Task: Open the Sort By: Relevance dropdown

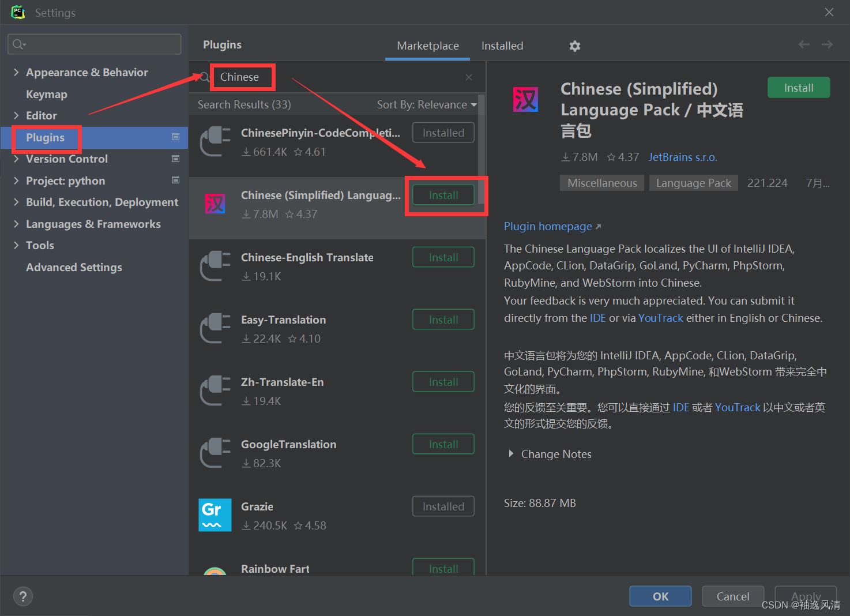Action: point(427,105)
